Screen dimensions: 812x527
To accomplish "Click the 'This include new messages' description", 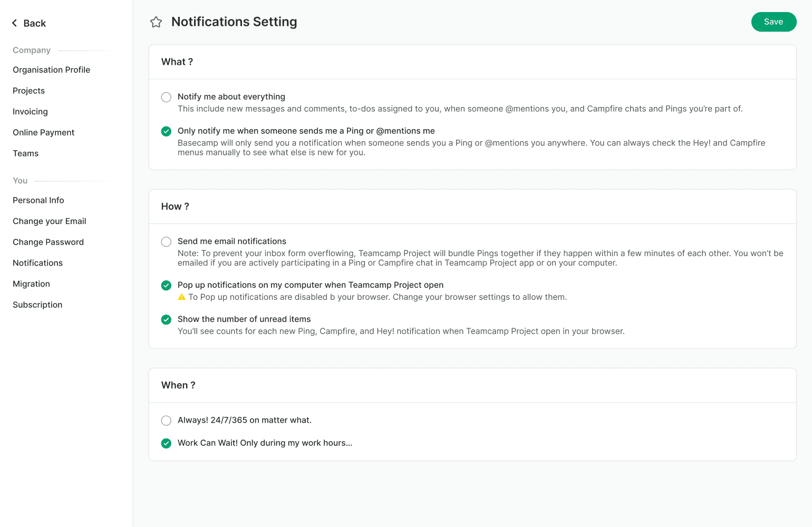I will point(460,109).
